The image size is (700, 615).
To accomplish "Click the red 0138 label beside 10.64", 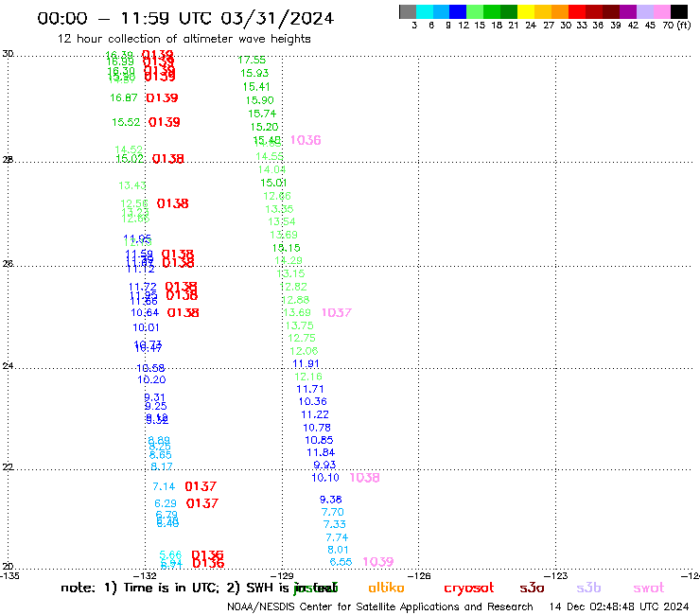I will point(183,313).
